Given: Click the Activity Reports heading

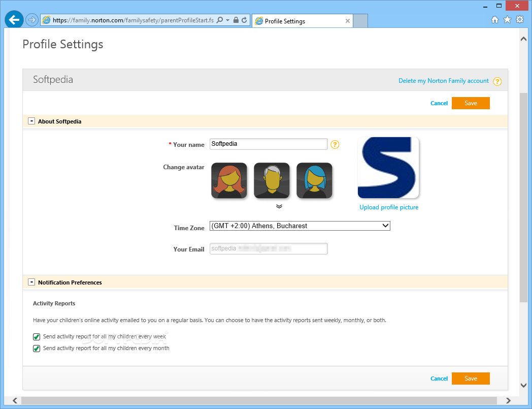Looking at the screenshot, I should click(x=54, y=303).
